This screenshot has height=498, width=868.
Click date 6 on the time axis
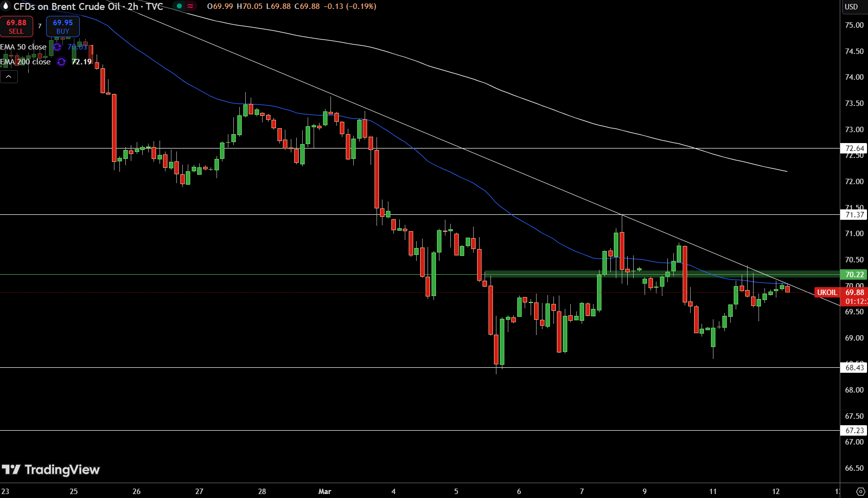[519, 492]
